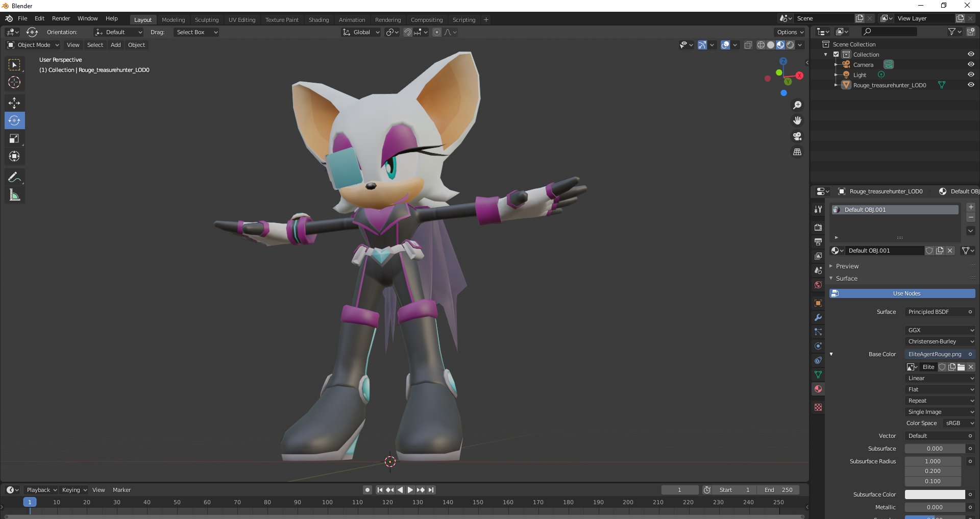
Task: Open the Christensen-Burley dropdown
Action: pos(940,341)
